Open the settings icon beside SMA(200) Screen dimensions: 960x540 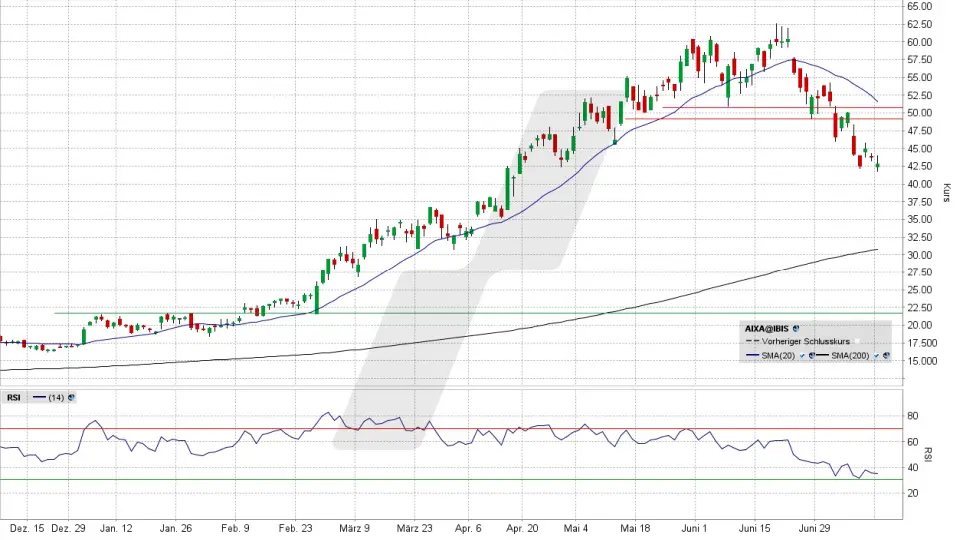click(x=886, y=355)
